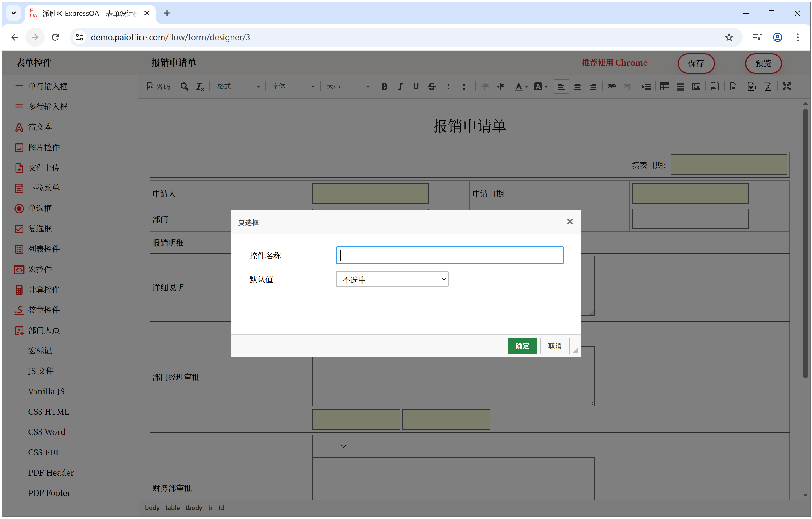Click the insert link icon
Screen dimensions: 812x519
611,87
